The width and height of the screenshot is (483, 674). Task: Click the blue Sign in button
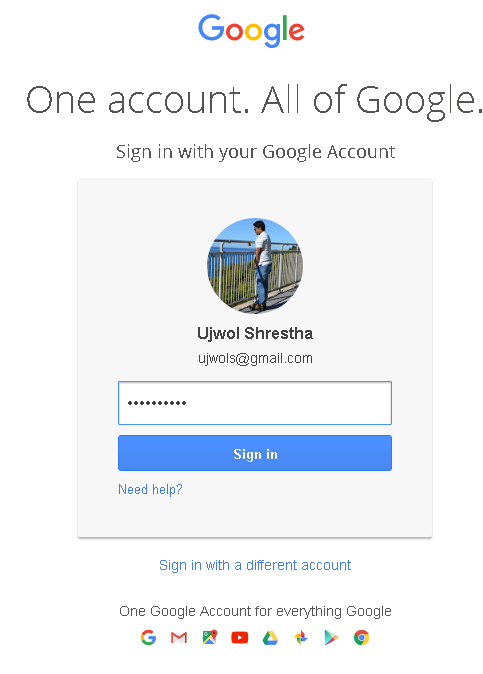tap(255, 453)
